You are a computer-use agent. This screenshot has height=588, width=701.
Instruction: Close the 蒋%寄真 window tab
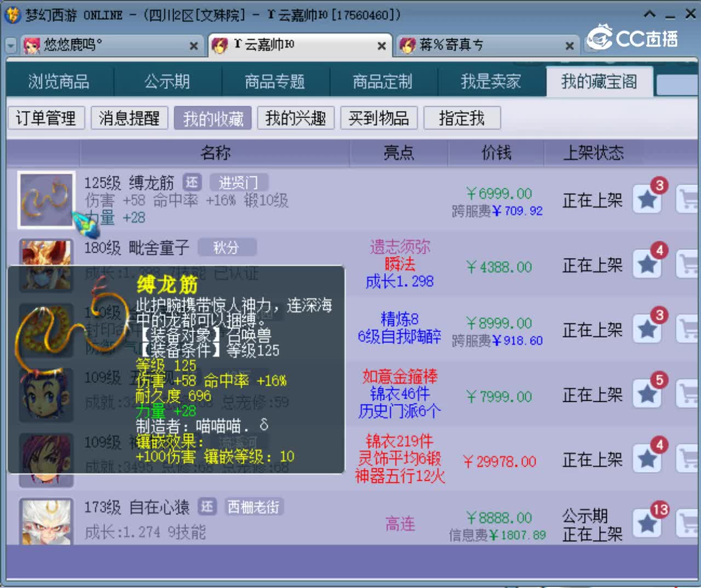click(570, 46)
